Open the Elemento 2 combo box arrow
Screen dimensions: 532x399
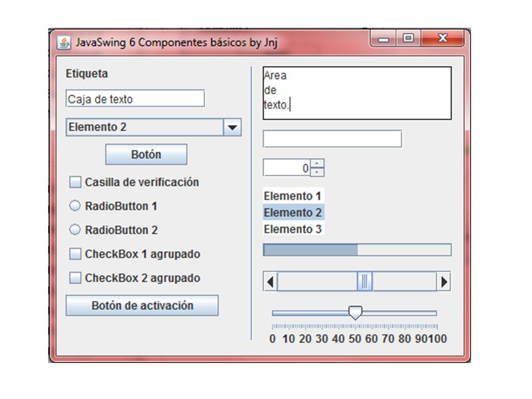click(x=232, y=127)
